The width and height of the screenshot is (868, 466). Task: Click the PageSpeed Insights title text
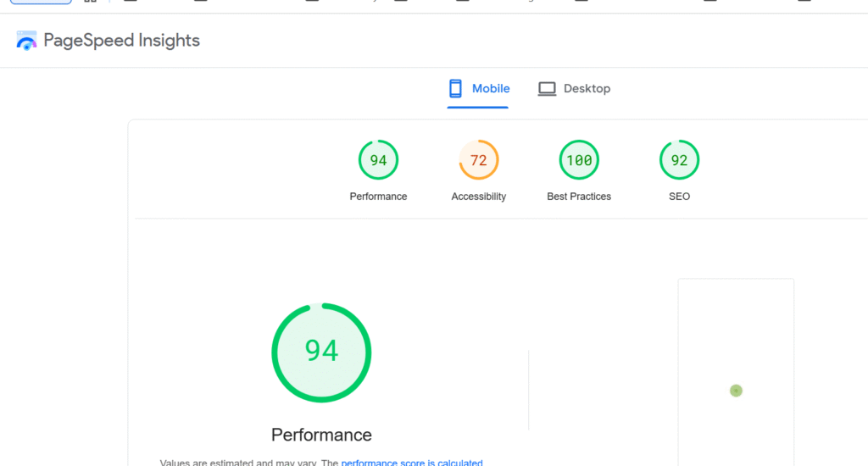tap(121, 40)
